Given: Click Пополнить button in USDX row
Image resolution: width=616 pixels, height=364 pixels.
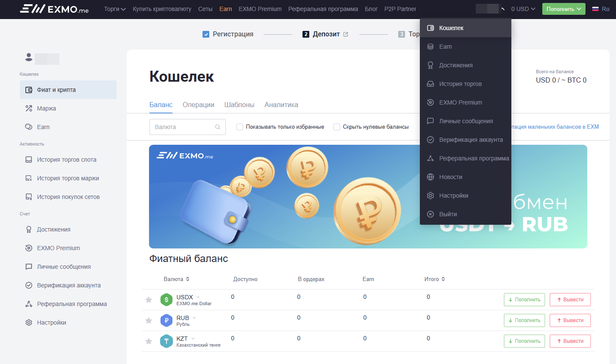Looking at the screenshot, I should point(524,300).
